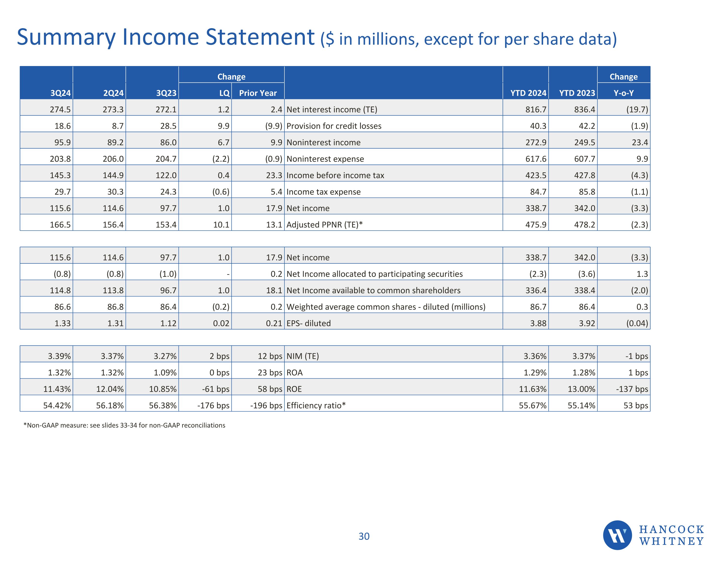Click the NIM (TE) row label
728x562 pixels.
tap(302, 356)
